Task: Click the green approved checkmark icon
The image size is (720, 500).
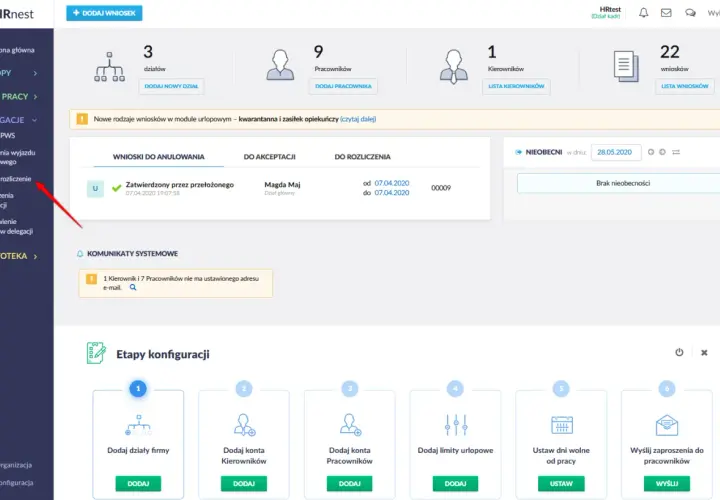Action: pyautogui.click(x=117, y=188)
